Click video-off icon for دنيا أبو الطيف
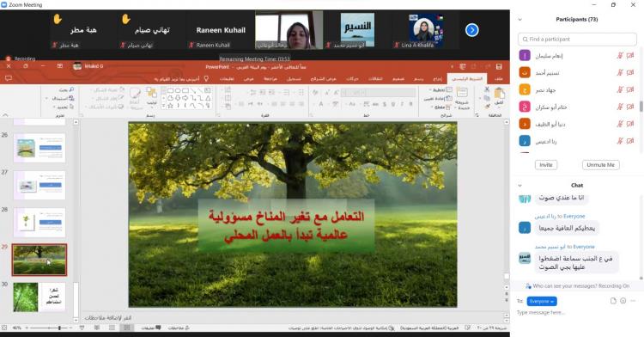The height and width of the screenshot is (337, 644). [630, 124]
